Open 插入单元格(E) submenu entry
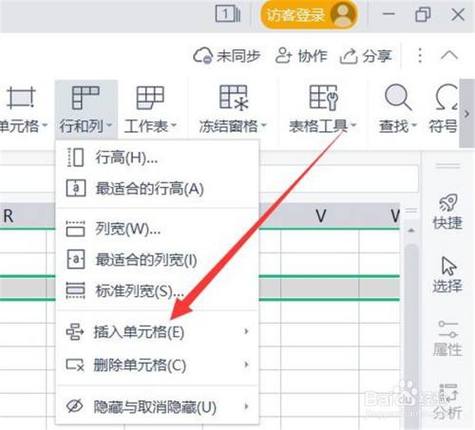 tap(157, 332)
